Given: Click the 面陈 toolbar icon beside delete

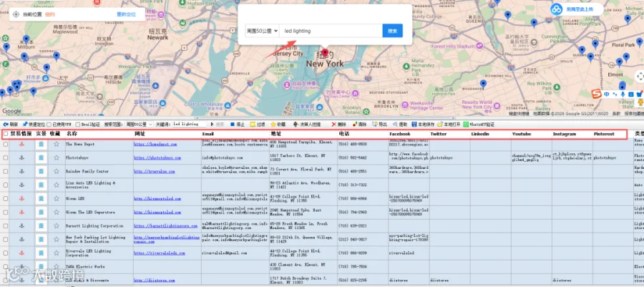Looking at the screenshot, I should pyautogui.click(x=354, y=124).
